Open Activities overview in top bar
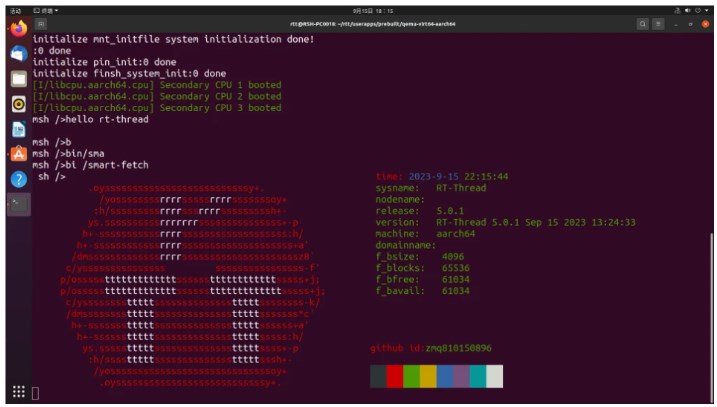Image resolution: width=717 pixels, height=407 pixels. click(16, 11)
